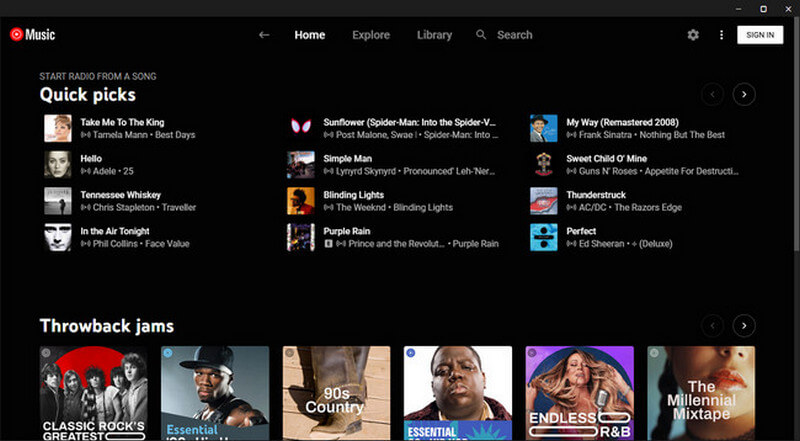Advance Throwback jams with right chevron
This screenshot has width=800, height=441.
click(744, 326)
